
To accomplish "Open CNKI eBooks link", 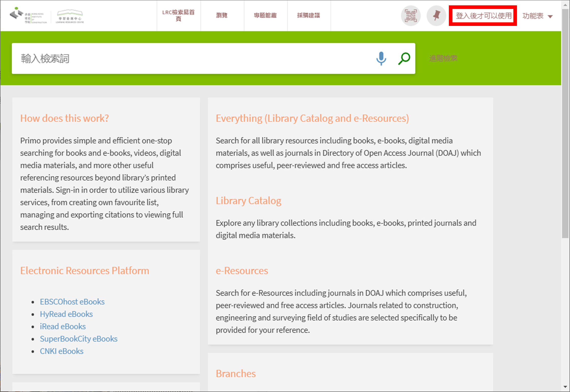I will 61,351.
